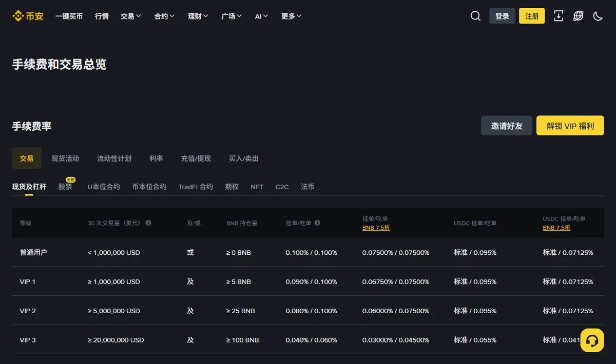Click the VIP 3 row label
Screen dimensions: 616x364
[28, 340]
